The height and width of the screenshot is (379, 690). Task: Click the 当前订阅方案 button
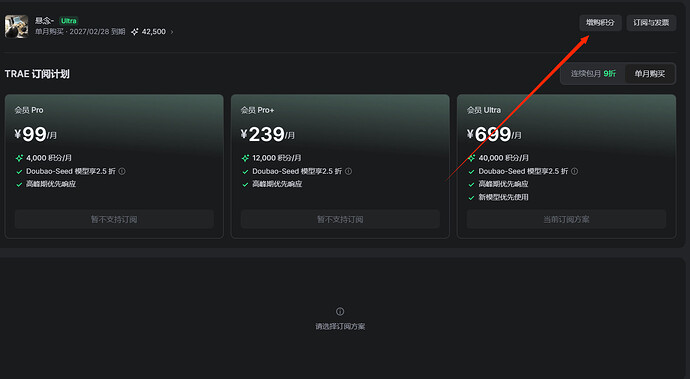(x=566, y=219)
